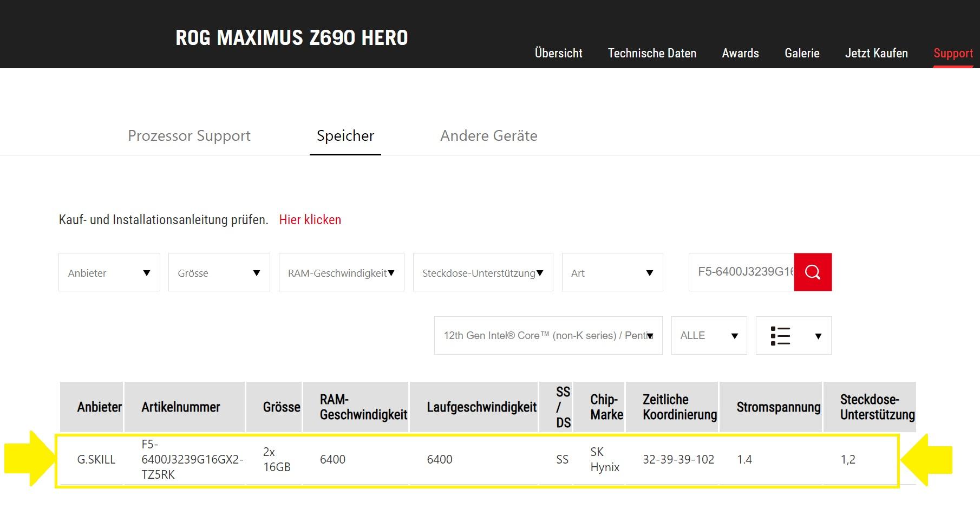Click the Steckdose-Unterstützung column header
Viewport: 980px width, 515px height.
pos(870,407)
